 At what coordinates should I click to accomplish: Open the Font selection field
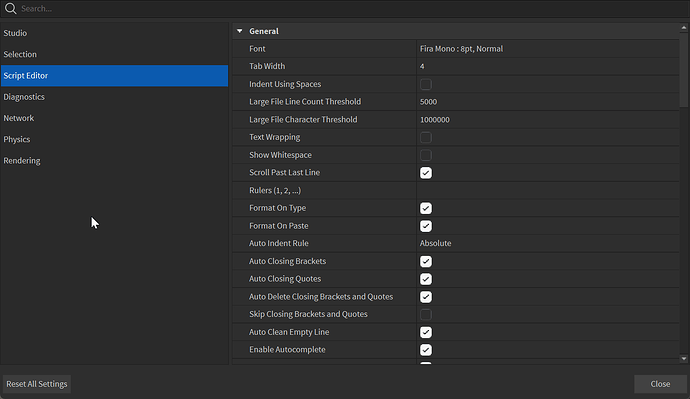click(548, 49)
